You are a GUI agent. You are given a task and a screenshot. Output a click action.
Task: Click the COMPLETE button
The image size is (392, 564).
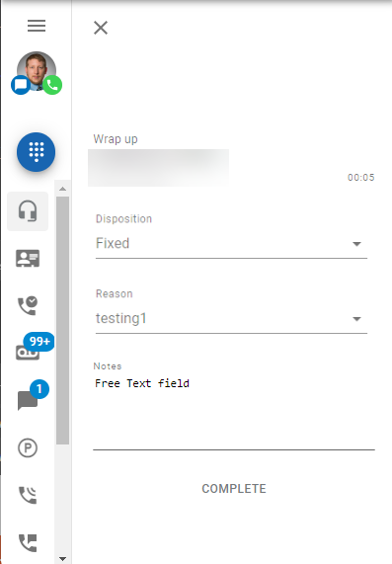coord(234,489)
